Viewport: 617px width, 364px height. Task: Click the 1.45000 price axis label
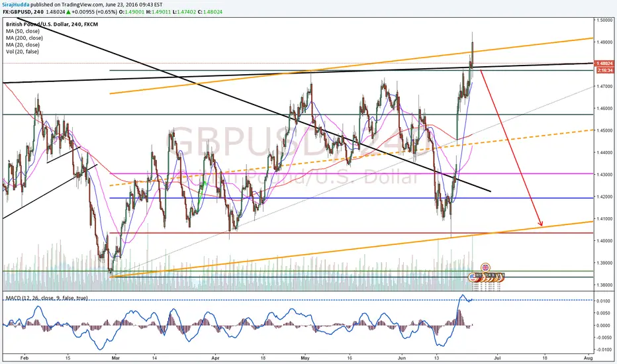tap(604, 130)
